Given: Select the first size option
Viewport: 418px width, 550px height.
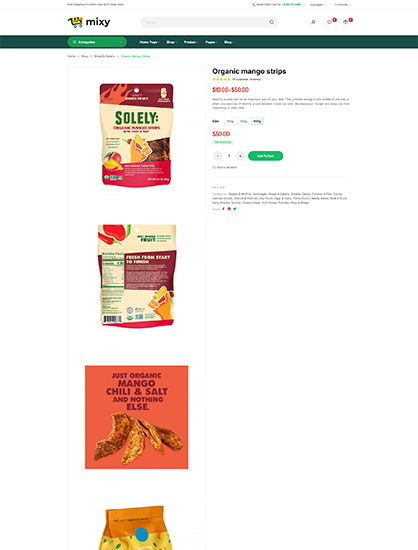Looking at the screenshot, I should (230, 121).
